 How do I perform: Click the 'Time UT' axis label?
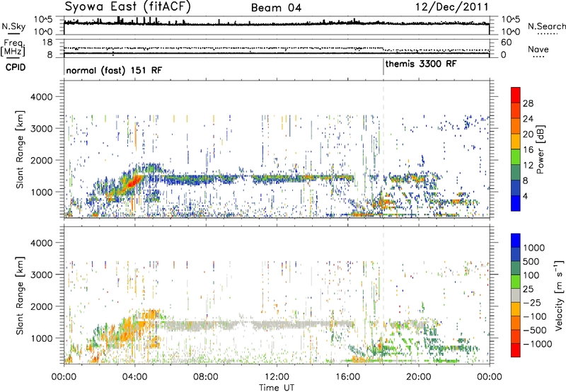(x=277, y=388)
